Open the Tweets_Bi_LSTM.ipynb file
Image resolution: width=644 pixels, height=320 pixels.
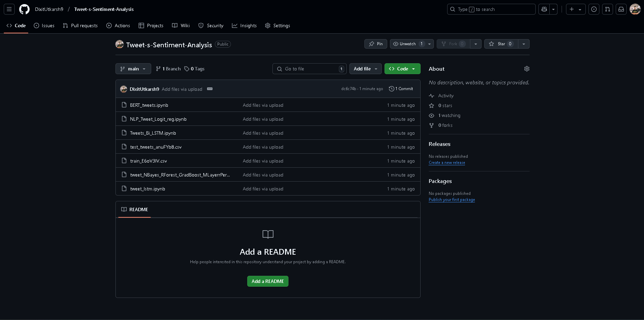pos(153,133)
